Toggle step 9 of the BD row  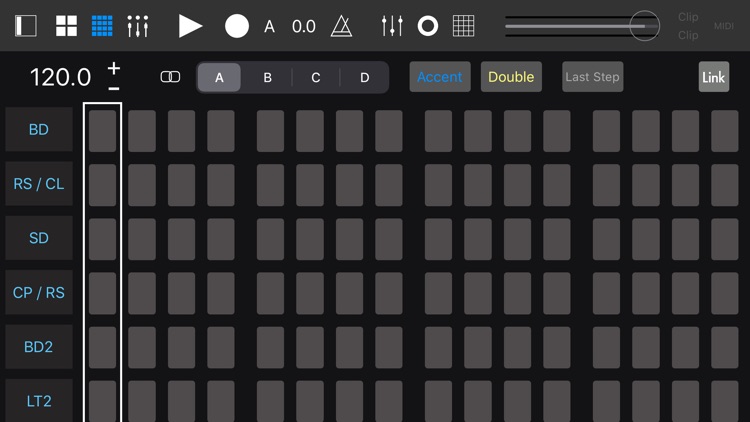point(438,131)
